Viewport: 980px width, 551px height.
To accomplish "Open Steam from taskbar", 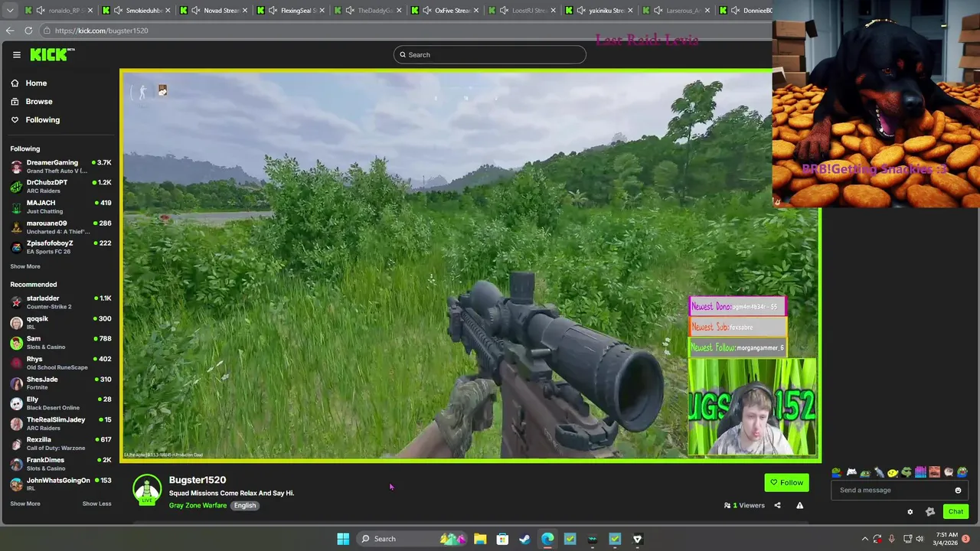I will pyautogui.click(x=524, y=539).
